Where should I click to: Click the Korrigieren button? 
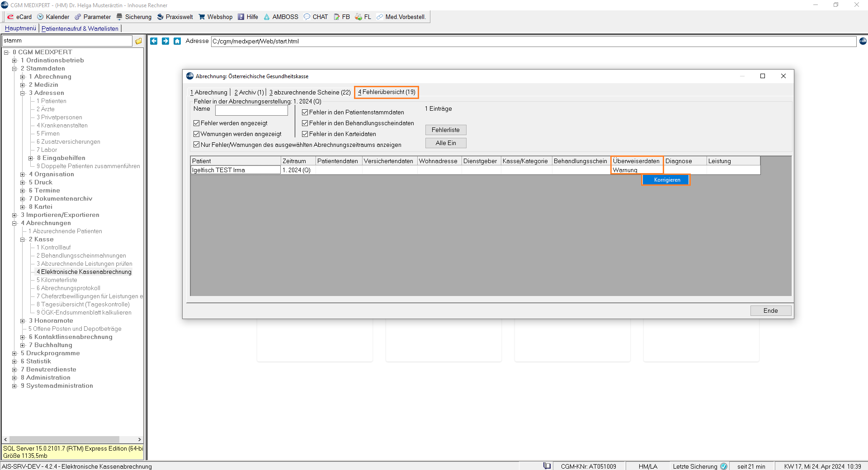point(667,180)
